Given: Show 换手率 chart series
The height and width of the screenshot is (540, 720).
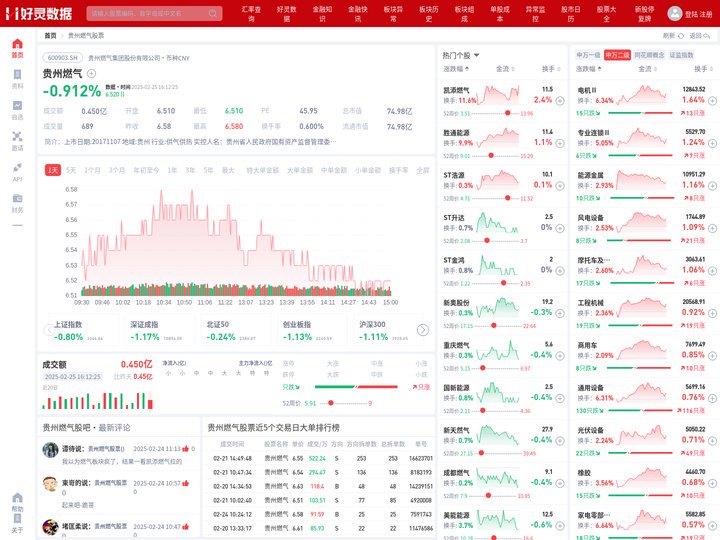Looking at the screenshot, I should point(399,170).
